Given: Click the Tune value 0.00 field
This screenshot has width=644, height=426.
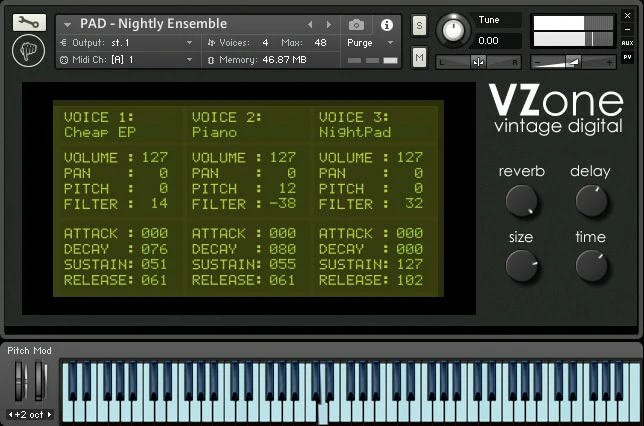Looking at the screenshot, I should [x=498, y=41].
